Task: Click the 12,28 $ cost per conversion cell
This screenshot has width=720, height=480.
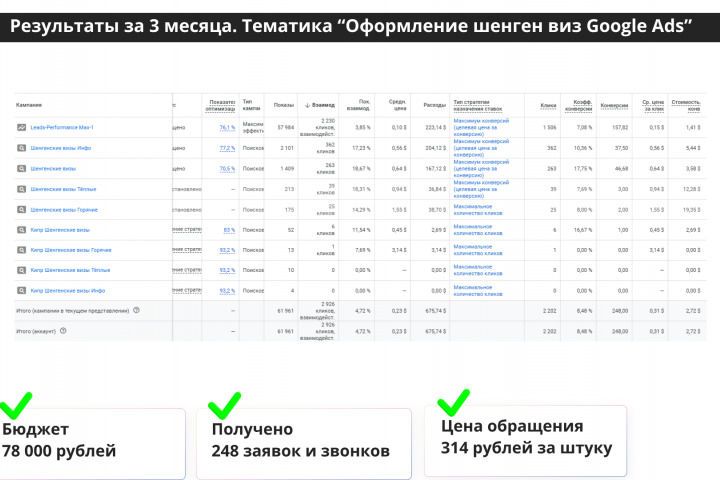Action: (692, 189)
